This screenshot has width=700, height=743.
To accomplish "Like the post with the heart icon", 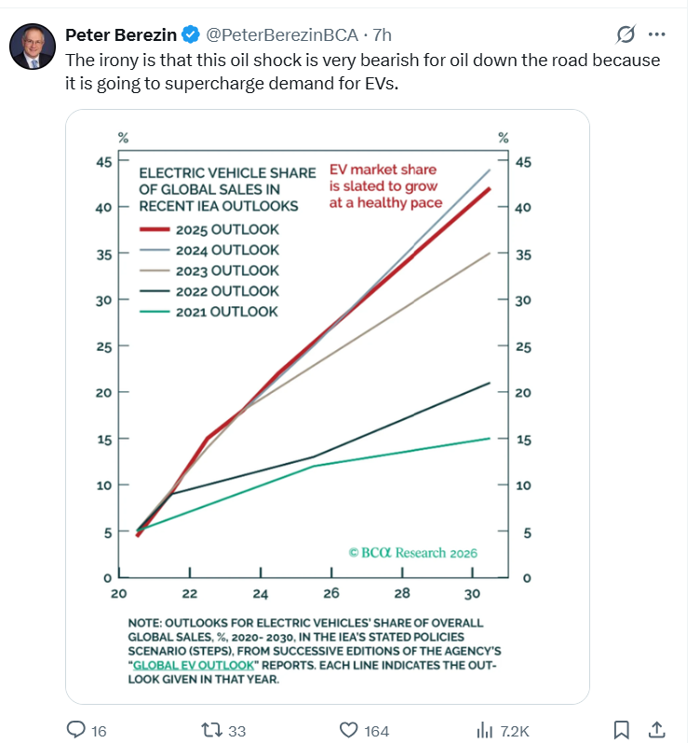I will click(349, 730).
